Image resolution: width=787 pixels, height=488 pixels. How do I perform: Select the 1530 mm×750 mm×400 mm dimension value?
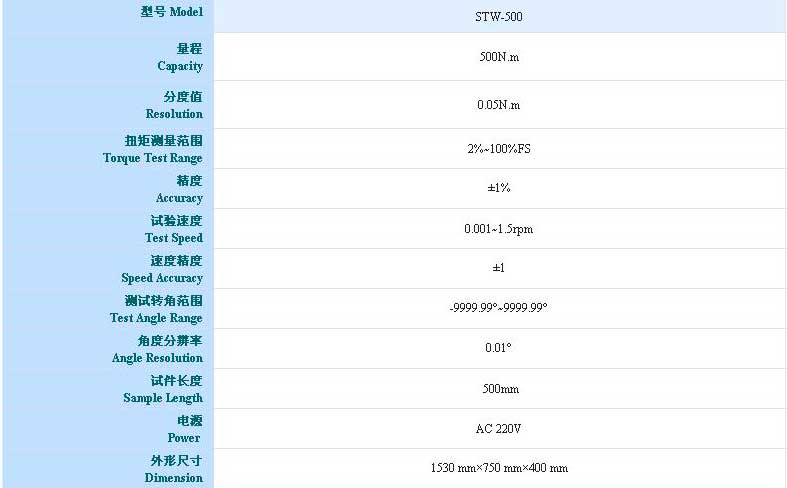click(498, 468)
